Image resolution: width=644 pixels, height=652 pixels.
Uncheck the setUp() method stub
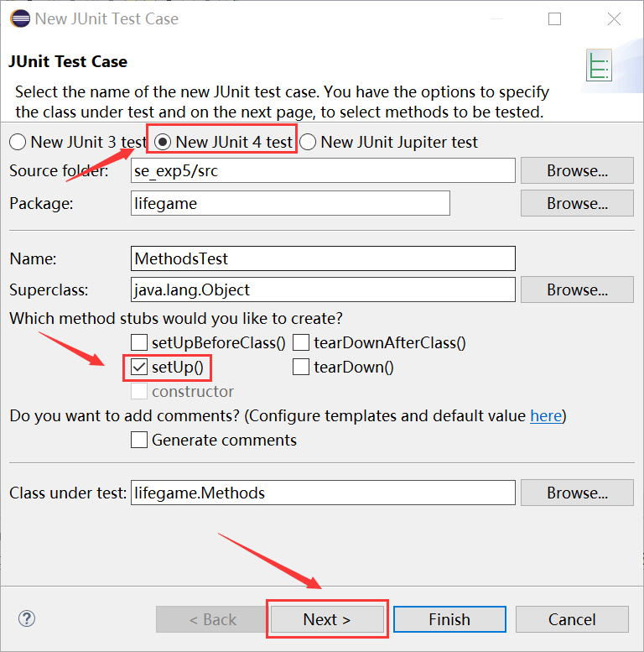tap(139, 367)
